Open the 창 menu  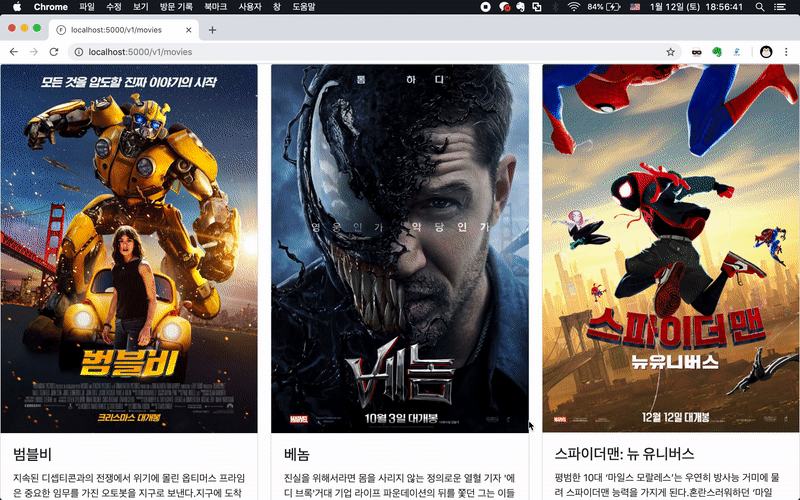tap(277, 7)
